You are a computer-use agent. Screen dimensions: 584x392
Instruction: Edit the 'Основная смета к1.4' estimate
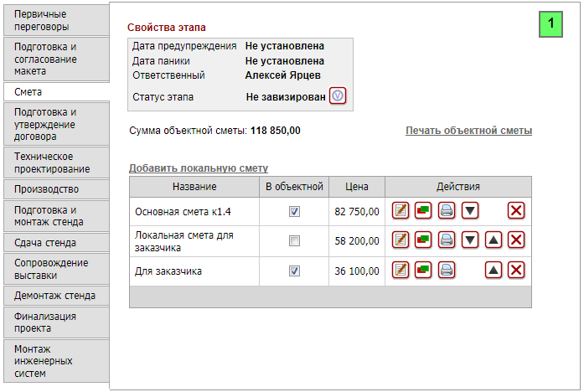click(x=401, y=211)
